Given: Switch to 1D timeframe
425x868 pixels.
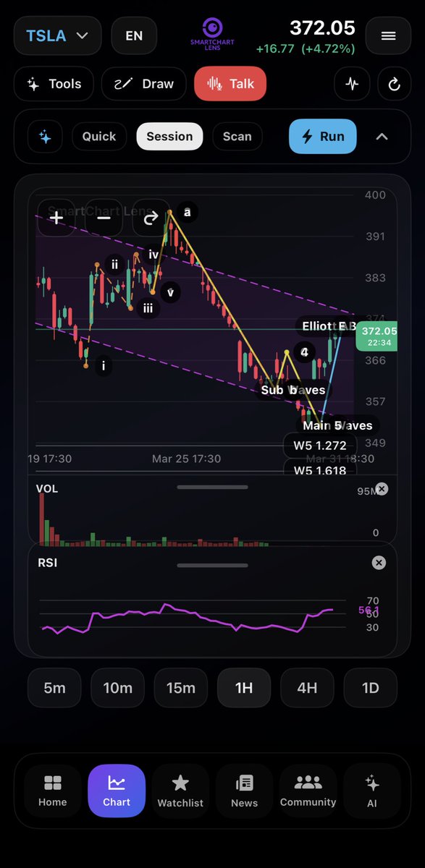Looking at the screenshot, I should pyautogui.click(x=370, y=688).
